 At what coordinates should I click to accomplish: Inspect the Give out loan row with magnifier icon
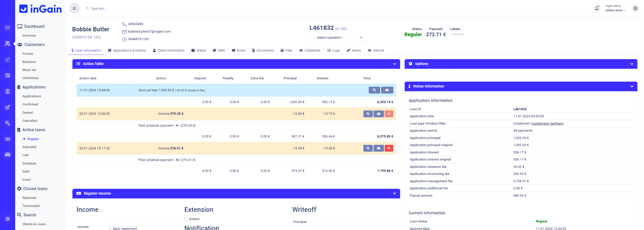[x=374, y=90]
